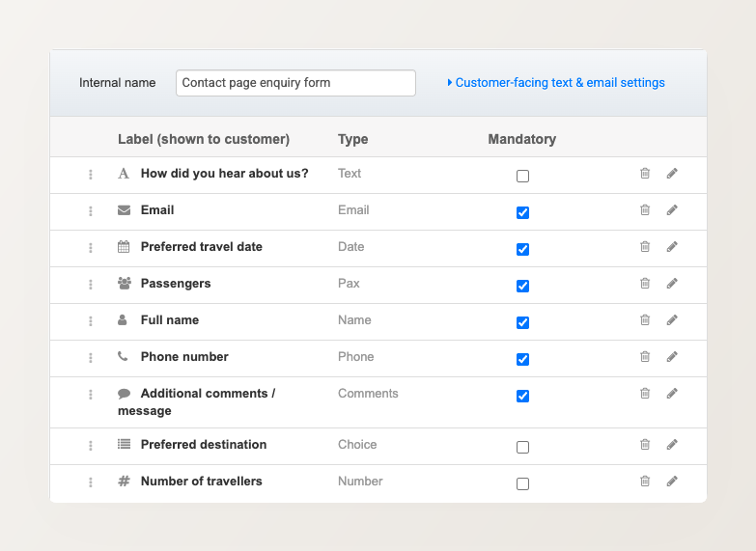Viewport: 756px width, 551px height.
Task: Click the 'Number' type cell
Action: coord(360,482)
